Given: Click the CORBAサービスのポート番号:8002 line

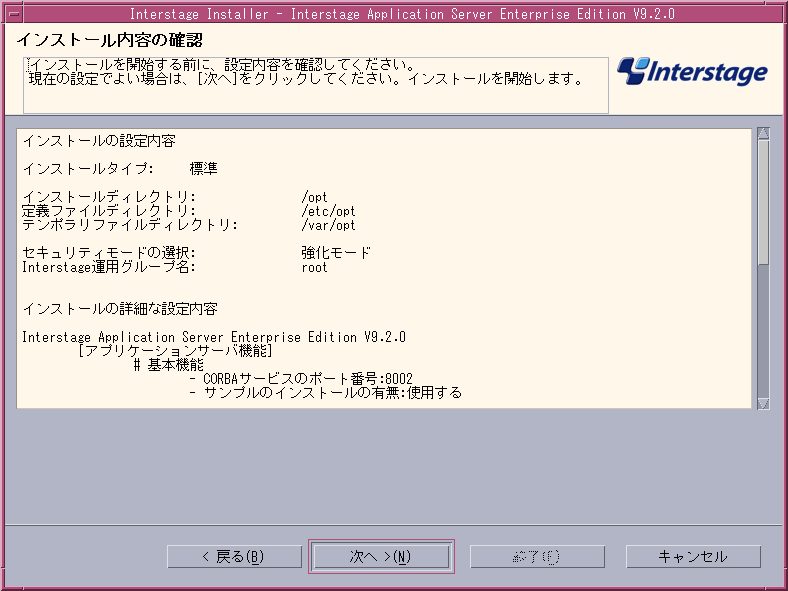Looking at the screenshot, I should pos(301,378).
